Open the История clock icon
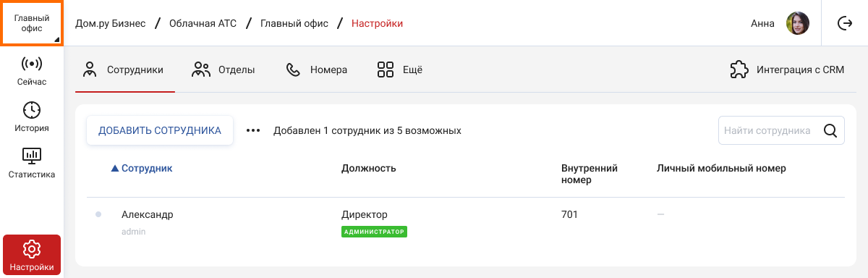The image size is (868, 278). pyautogui.click(x=32, y=110)
